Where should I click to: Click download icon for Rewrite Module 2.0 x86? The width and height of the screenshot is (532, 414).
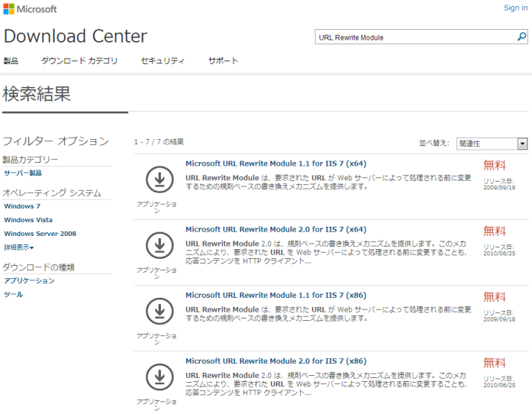[160, 377]
